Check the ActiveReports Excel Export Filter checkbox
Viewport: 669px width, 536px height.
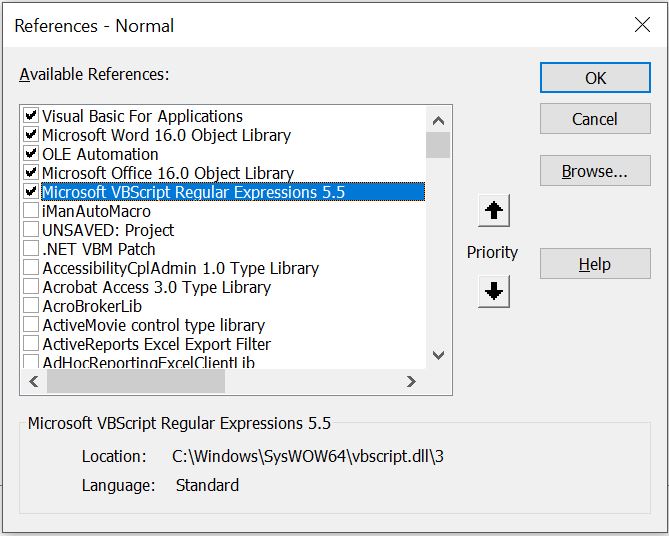tap(31, 344)
